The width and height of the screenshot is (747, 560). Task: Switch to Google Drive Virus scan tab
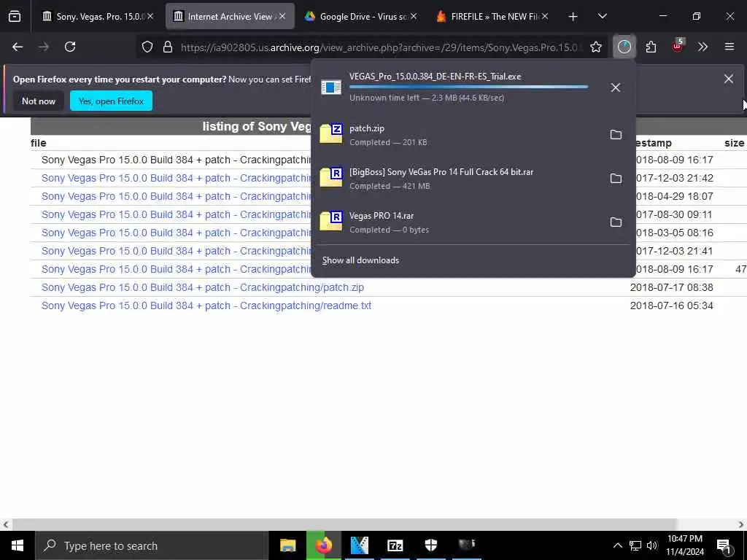pyautogui.click(x=362, y=17)
